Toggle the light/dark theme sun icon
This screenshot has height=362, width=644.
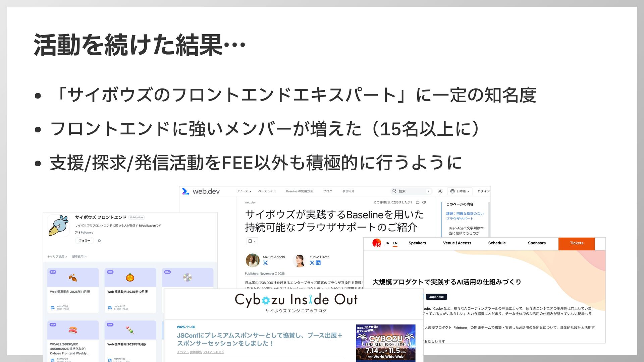click(x=440, y=191)
